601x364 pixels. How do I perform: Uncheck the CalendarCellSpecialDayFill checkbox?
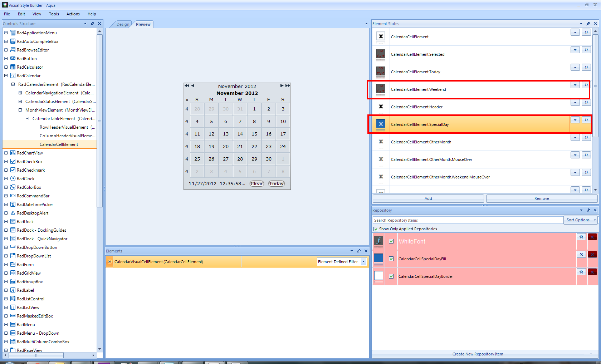[x=391, y=259]
